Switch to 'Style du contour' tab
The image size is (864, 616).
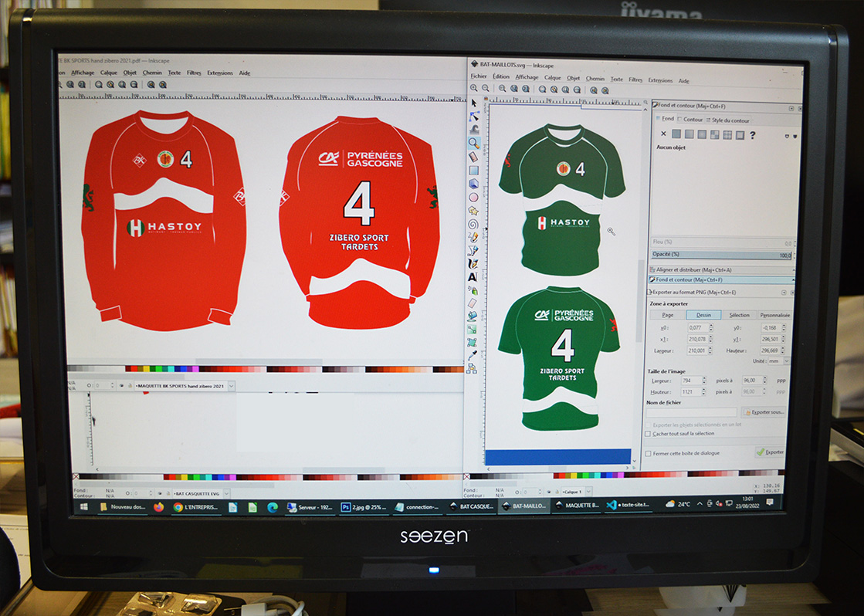[x=728, y=120]
